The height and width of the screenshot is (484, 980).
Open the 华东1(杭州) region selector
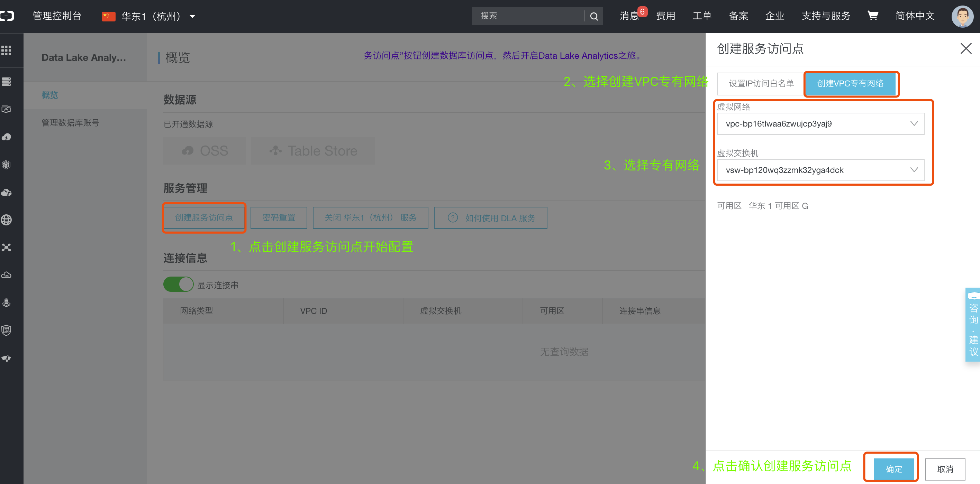tap(149, 16)
